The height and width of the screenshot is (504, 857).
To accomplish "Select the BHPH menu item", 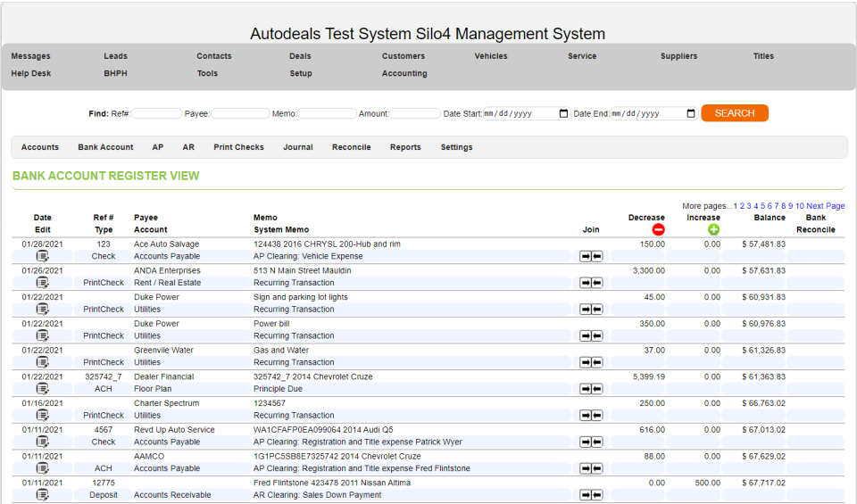I will (115, 73).
